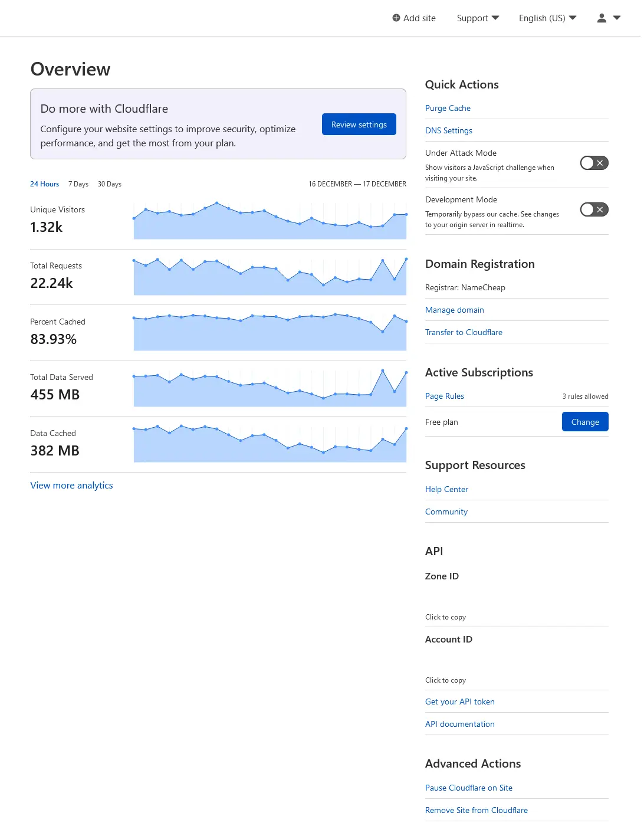The image size is (644, 826).
Task: Expand the account menu arrow
Action: [617, 18]
